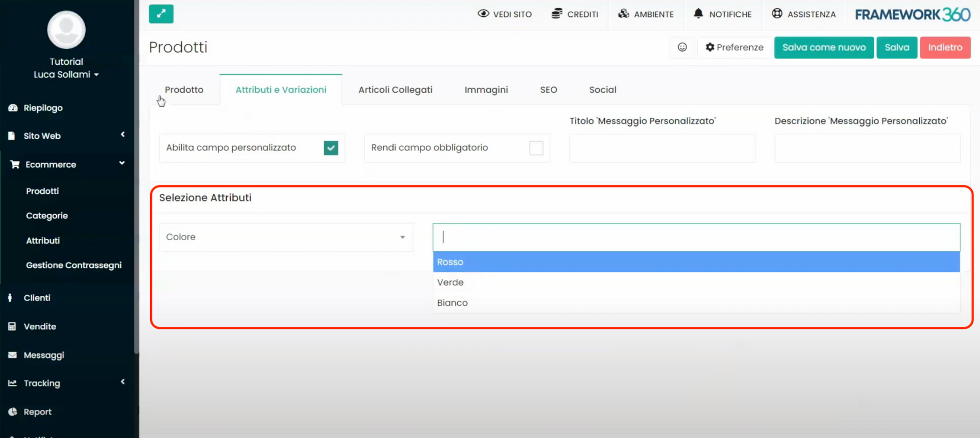The width and height of the screenshot is (980, 438).
Task: Click the eye icon for Vedi Sito
Action: (x=483, y=14)
